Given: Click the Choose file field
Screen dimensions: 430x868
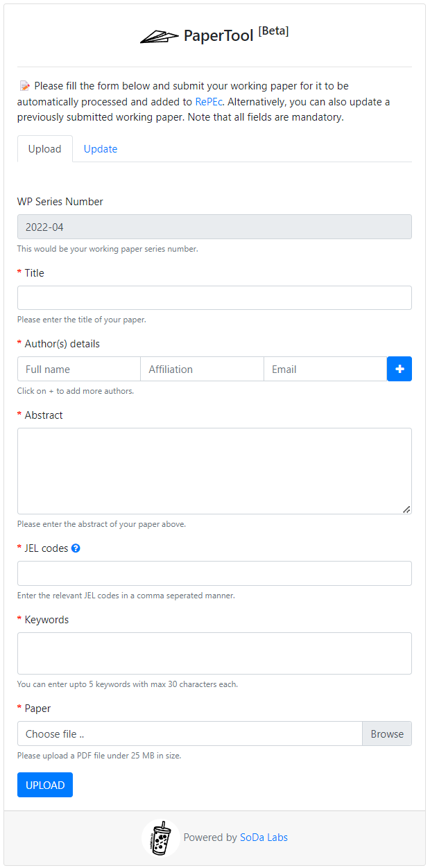Looking at the screenshot, I should pyautogui.click(x=189, y=734).
